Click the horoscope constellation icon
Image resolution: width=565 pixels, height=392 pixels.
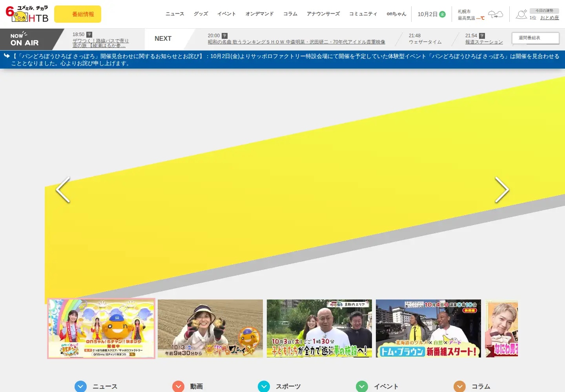[521, 15]
